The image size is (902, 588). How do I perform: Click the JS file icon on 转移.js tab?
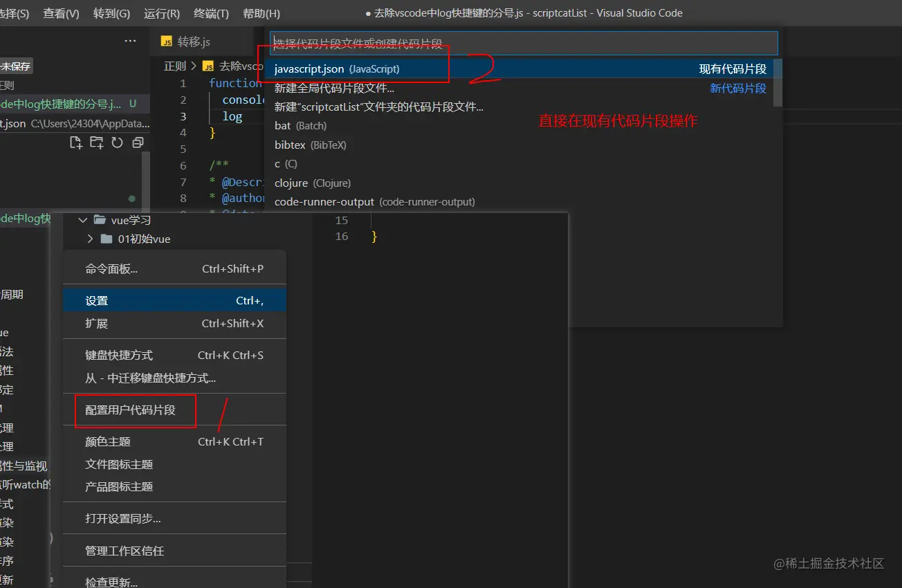[166, 42]
